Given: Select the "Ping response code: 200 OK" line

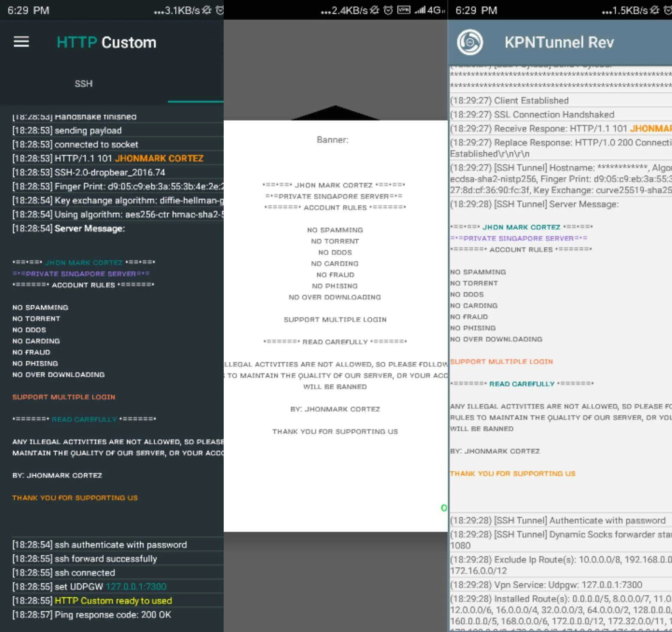Looking at the screenshot, I should click(x=118, y=615).
